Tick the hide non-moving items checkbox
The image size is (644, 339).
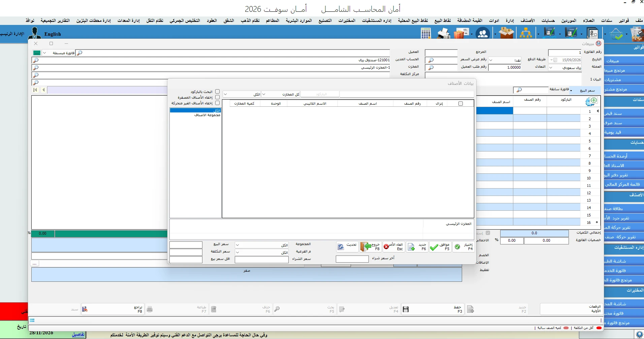[217, 103]
